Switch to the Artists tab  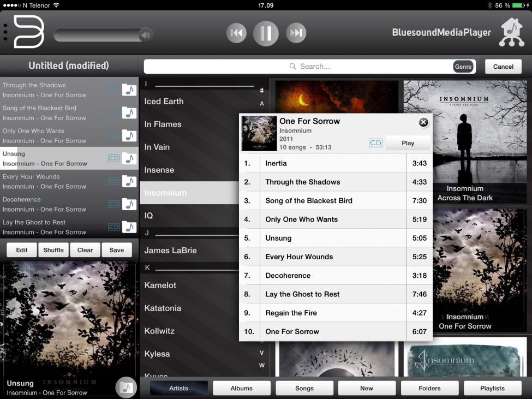click(179, 388)
